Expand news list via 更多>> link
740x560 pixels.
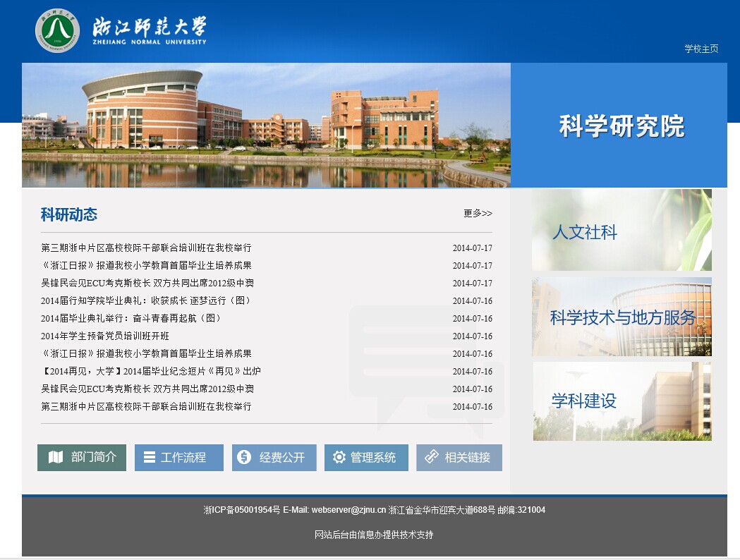(478, 213)
